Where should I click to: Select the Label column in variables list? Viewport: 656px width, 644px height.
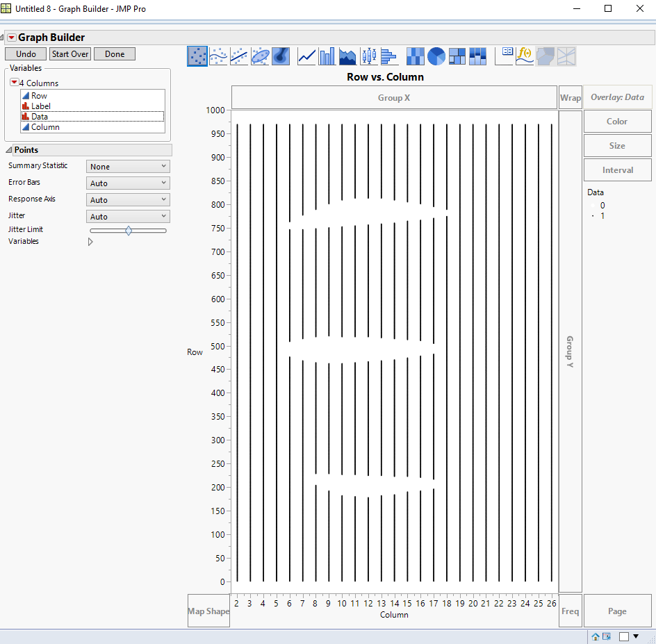click(40, 106)
